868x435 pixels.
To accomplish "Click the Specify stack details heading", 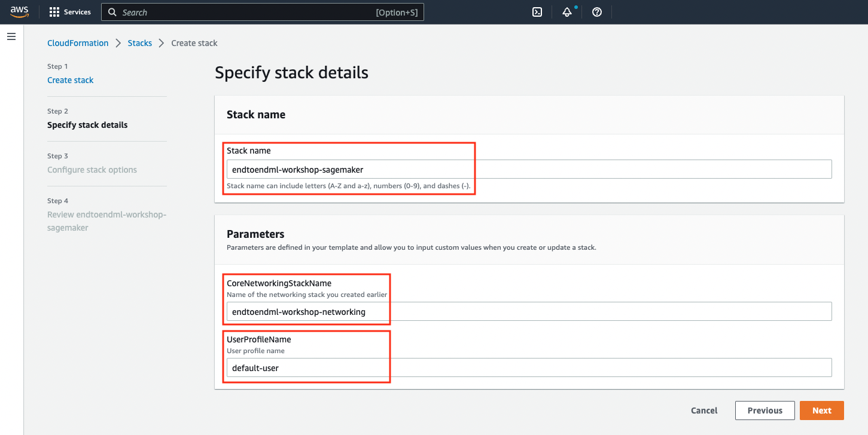I will tap(291, 73).
